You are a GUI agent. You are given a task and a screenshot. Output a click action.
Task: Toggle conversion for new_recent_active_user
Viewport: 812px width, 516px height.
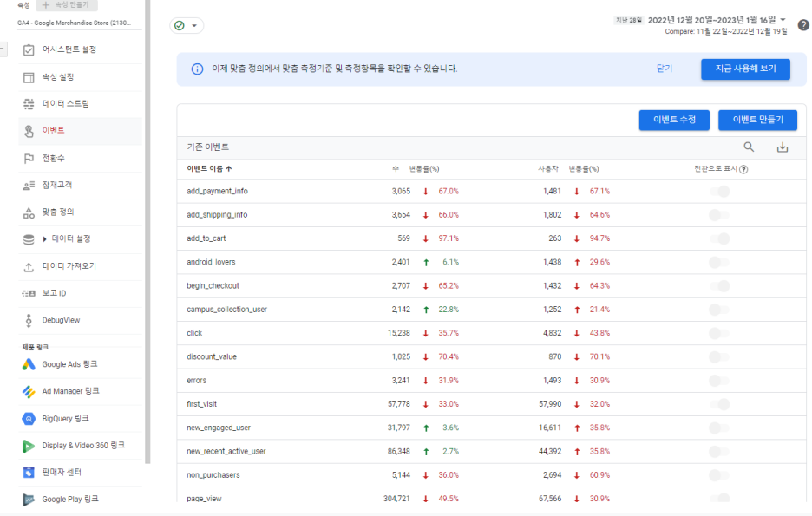[719, 452]
